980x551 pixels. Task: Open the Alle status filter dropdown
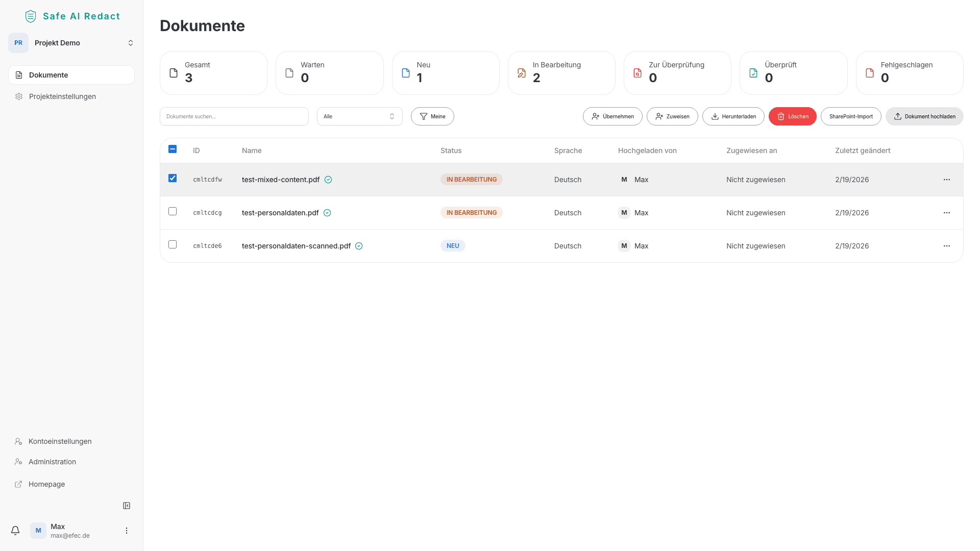359,116
